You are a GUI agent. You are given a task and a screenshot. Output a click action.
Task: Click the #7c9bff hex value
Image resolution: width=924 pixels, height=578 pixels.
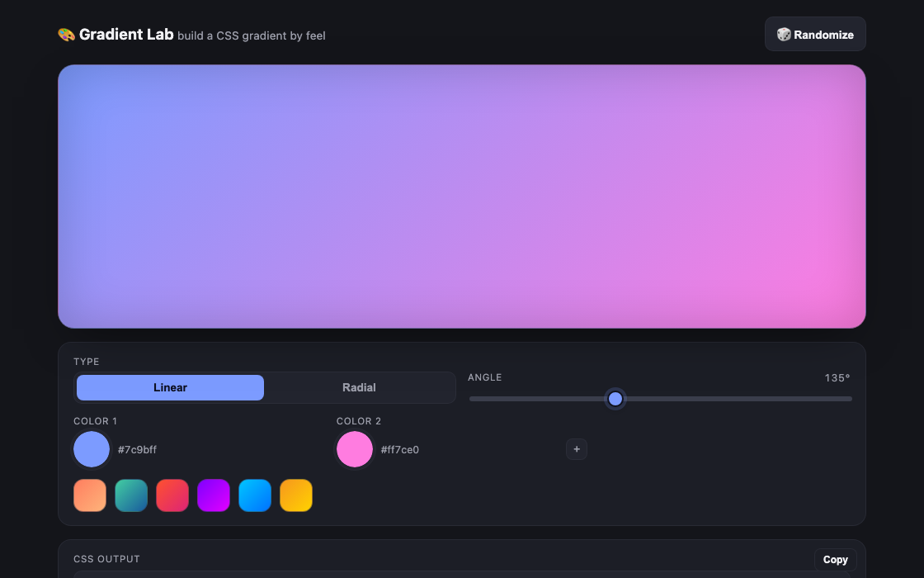click(x=137, y=449)
